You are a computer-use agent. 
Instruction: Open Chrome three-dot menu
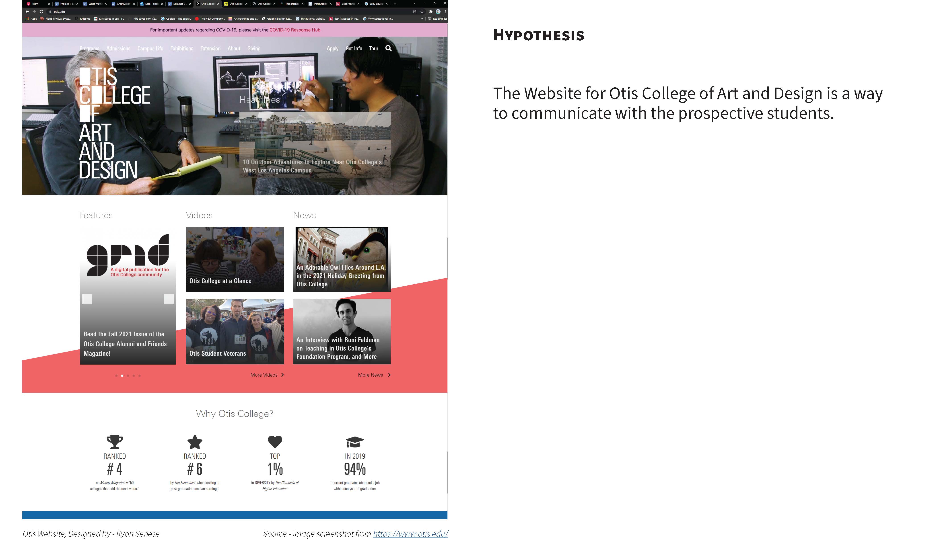[x=445, y=12]
